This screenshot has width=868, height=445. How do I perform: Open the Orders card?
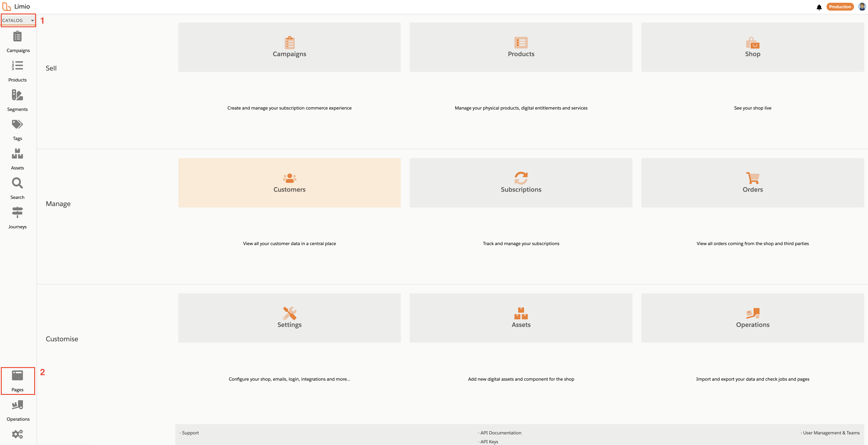click(752, 183)
